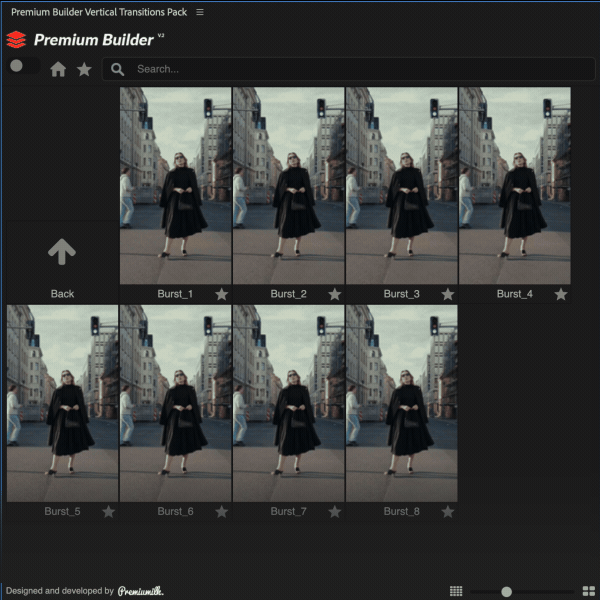This screenshot has height=600, width=600.
Task: Favorite Burst_8 with its star
Action: 448,512
